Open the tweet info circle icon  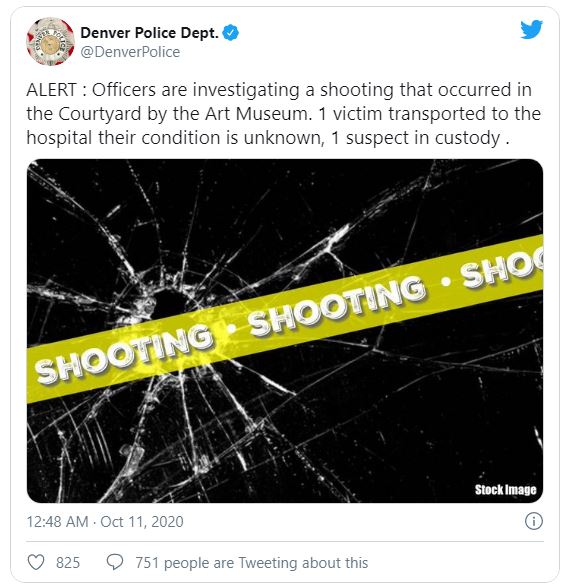tap(534, 521)
